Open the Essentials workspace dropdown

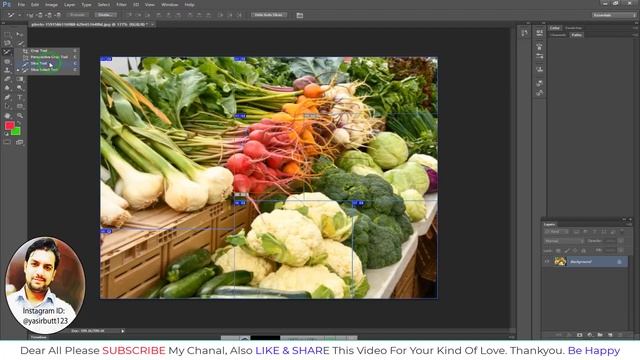click(x=614, y=15)
